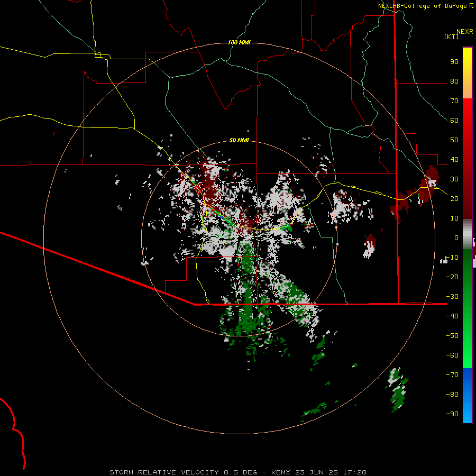The image size is (476, 476).
Task: Click the '20' value on the velocity scale
Action: (454, 198)
